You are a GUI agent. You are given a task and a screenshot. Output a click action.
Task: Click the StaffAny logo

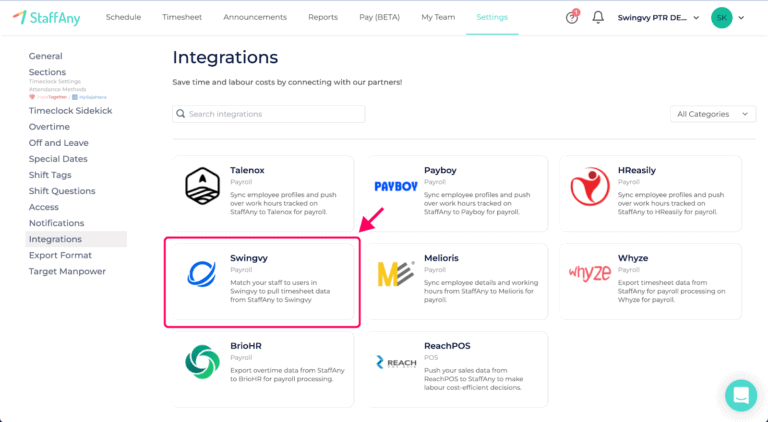[47, 18]
